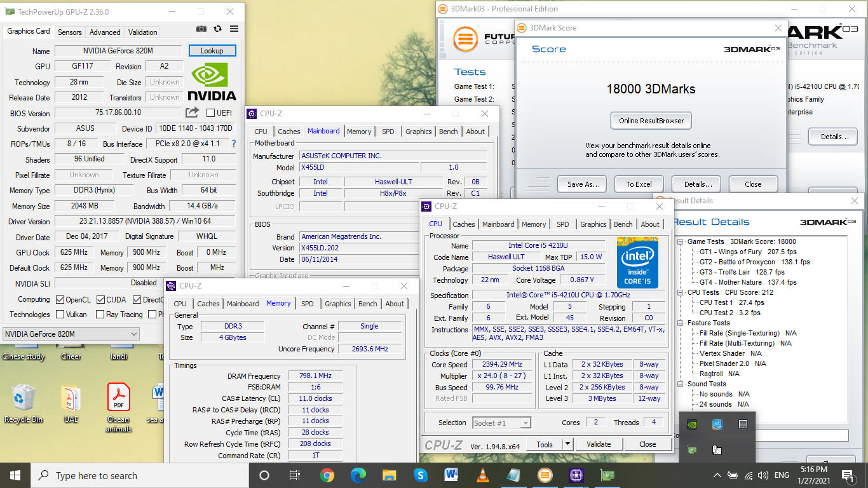Click the Close button in 3DMark Score window

pyautogui.click(x=753, y=184)
